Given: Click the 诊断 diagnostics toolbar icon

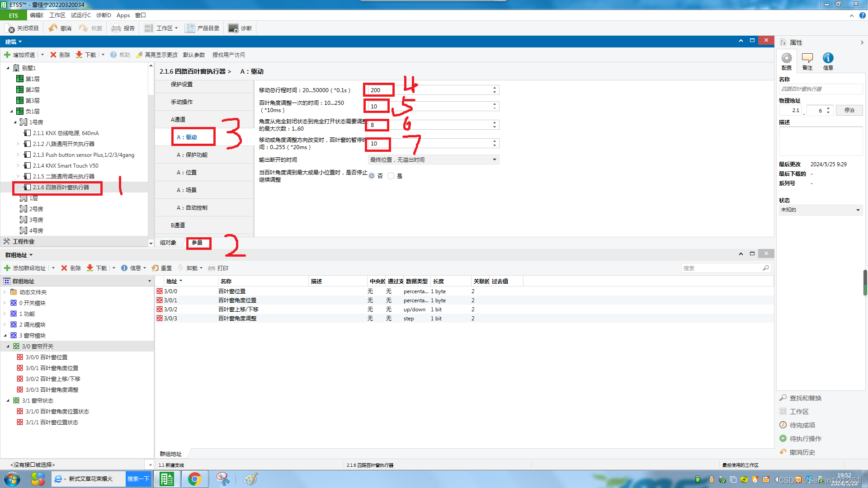Looking at the screenshot, I should [233, 28].
